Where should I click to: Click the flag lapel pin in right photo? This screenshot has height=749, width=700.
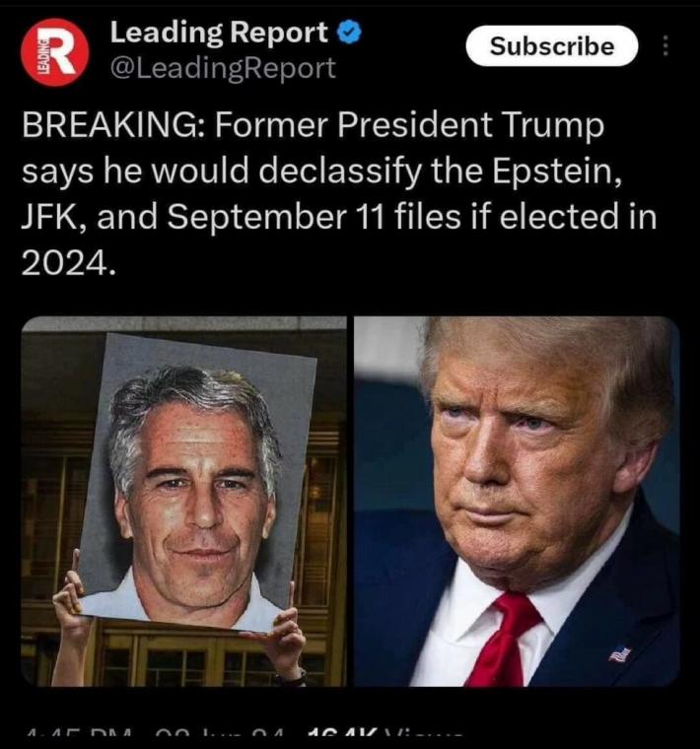619,653
